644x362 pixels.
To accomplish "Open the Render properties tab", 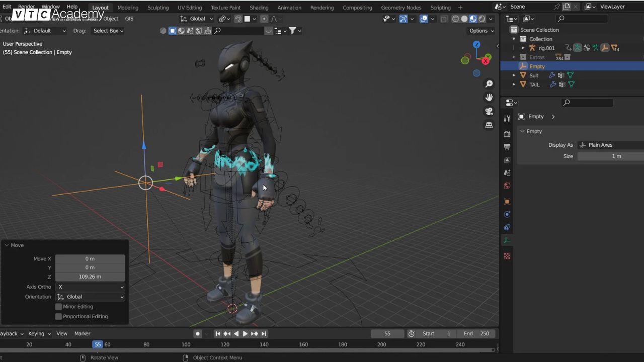I will pyautogui.click(x=507, y=134).
